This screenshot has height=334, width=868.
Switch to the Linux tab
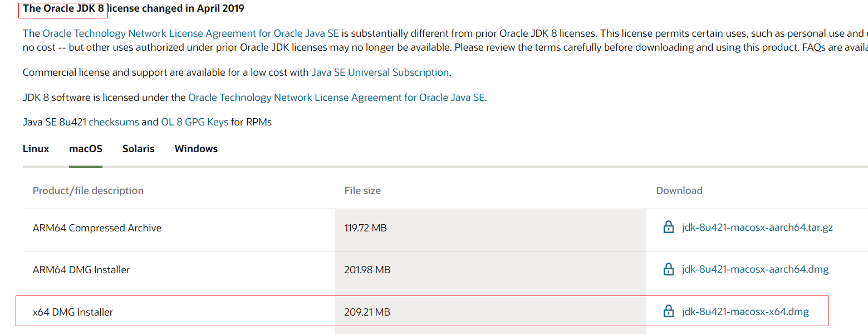point(36,149)
